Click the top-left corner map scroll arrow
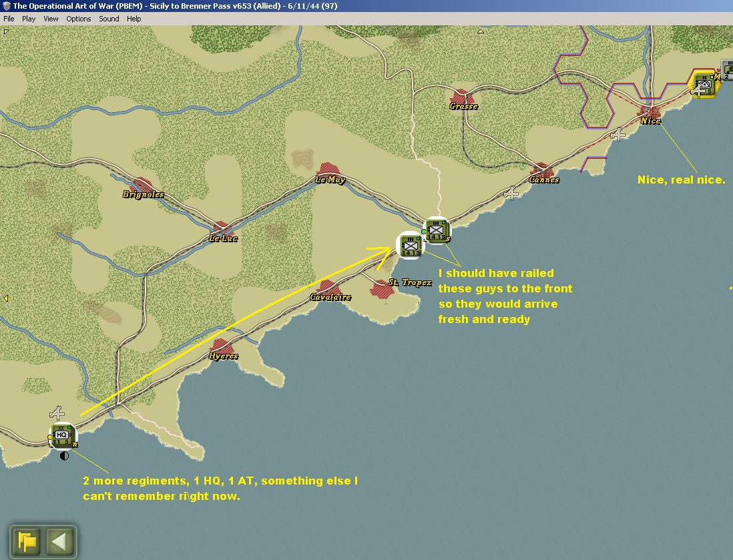Image resolution: width=733 pixels, height=560 pixels. 6,32
